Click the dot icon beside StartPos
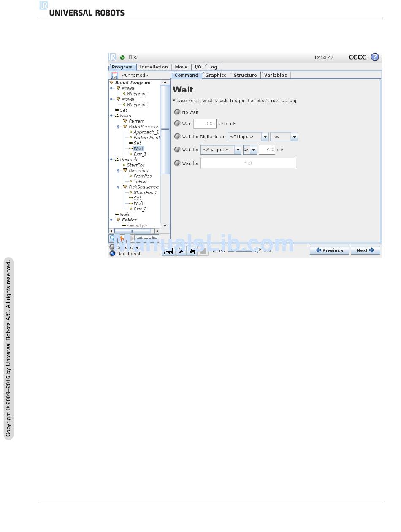Screen dimensions: 401x532 click(124, 165)
